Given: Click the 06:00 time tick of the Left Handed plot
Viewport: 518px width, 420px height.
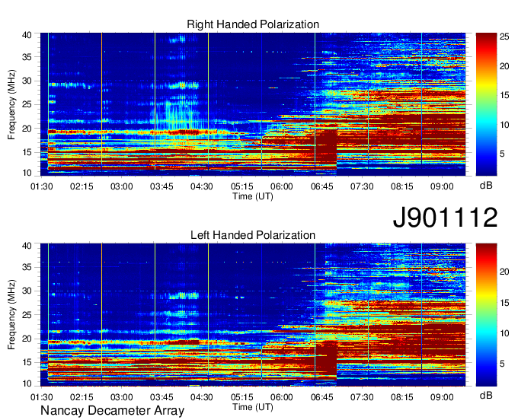Looking at the screenshot, I should [x=282, y=397].
